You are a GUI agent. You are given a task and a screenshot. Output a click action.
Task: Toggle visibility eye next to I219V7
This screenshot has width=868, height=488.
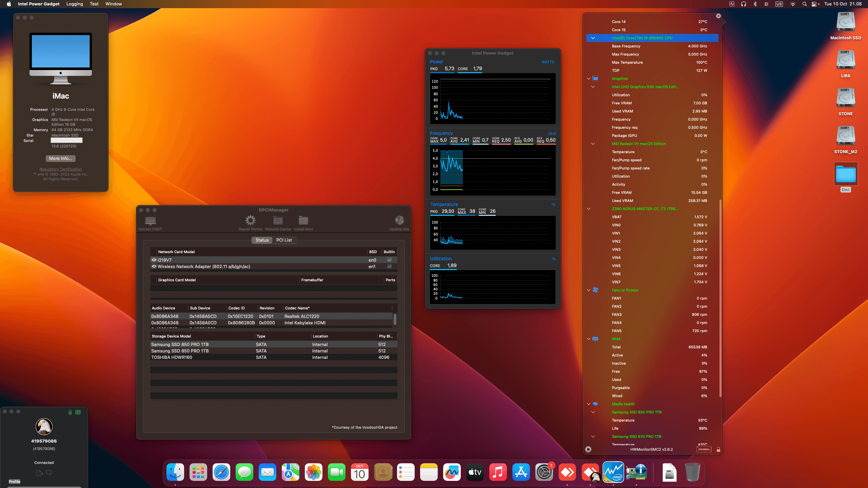tap(154, 260)
